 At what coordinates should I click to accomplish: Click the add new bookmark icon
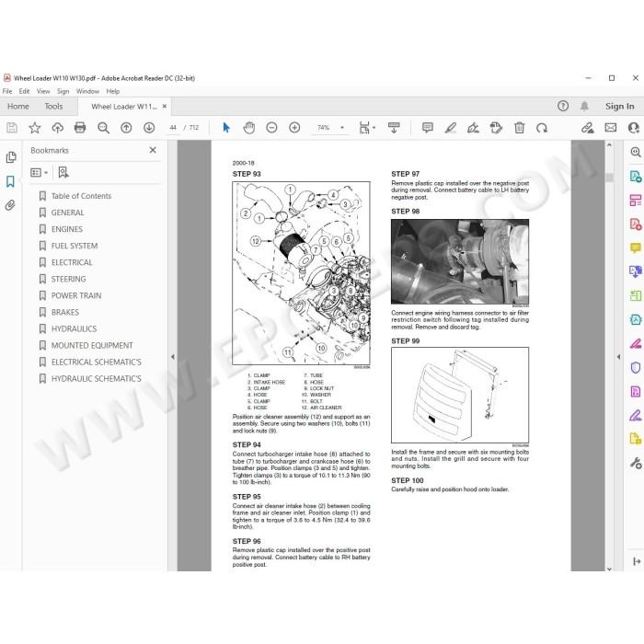click(63, 173)
